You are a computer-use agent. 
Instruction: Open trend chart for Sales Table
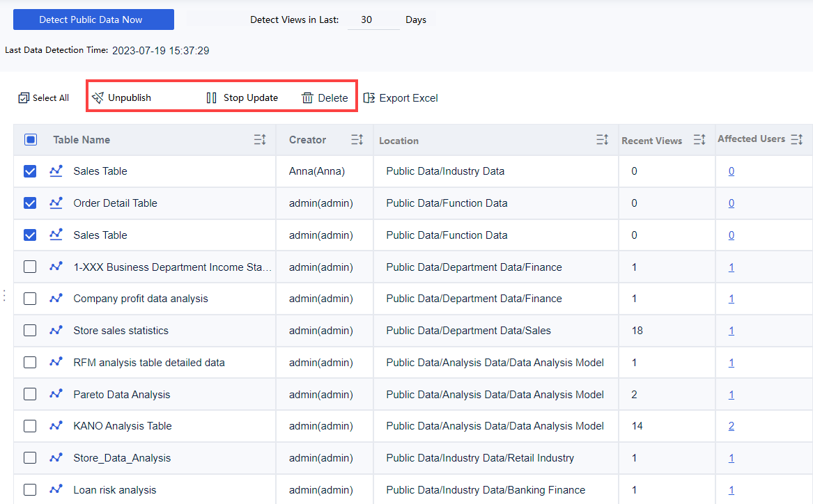click(x=56, y=171)
